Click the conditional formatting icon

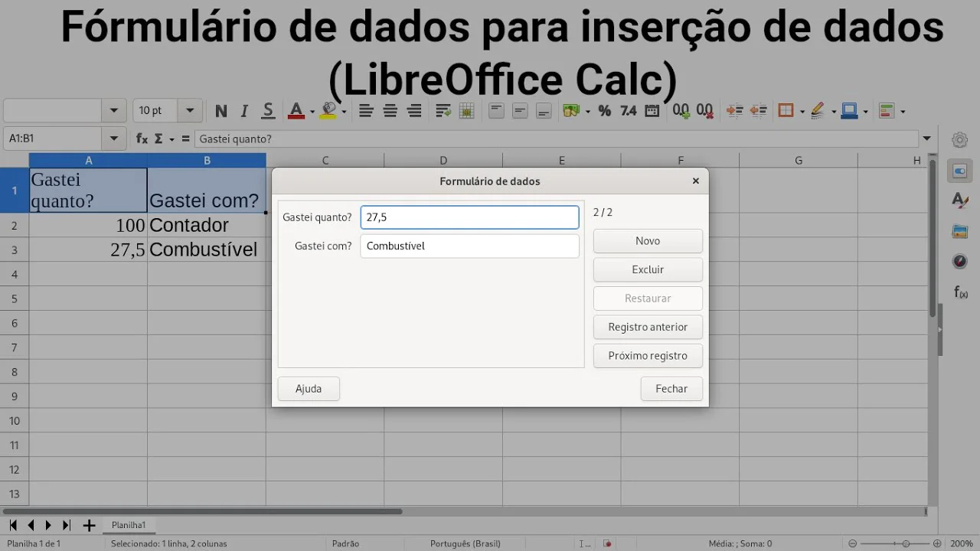tap(887, 111)
